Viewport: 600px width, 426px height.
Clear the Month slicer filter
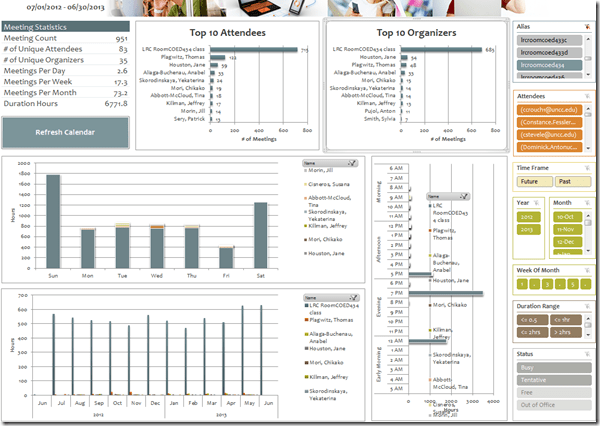(587, 201)
